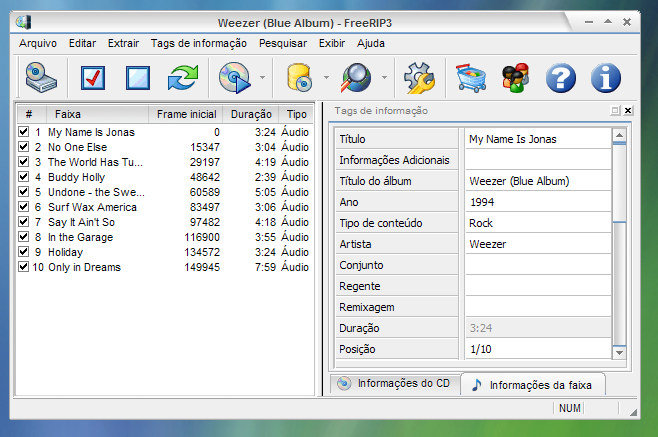Uncheck track 1 My Name Is Jonas
This screenshot has height=437, width=658.
pyautogui.click(x=24, y=132)
